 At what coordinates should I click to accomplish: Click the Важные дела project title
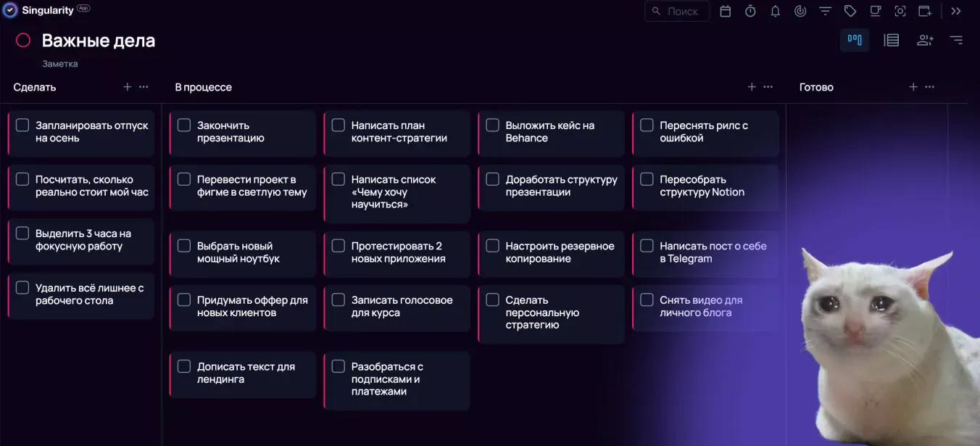pyautogui.click(x=99, y=41)
